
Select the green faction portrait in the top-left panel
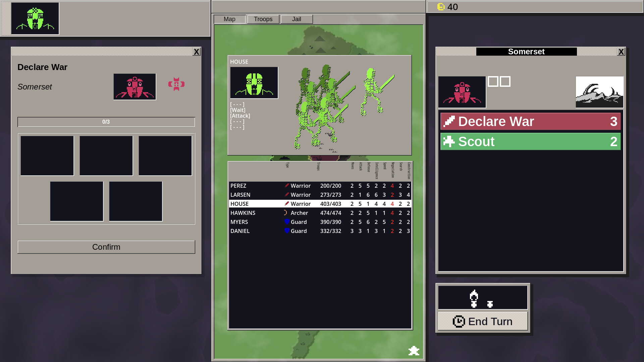point(35,18)
